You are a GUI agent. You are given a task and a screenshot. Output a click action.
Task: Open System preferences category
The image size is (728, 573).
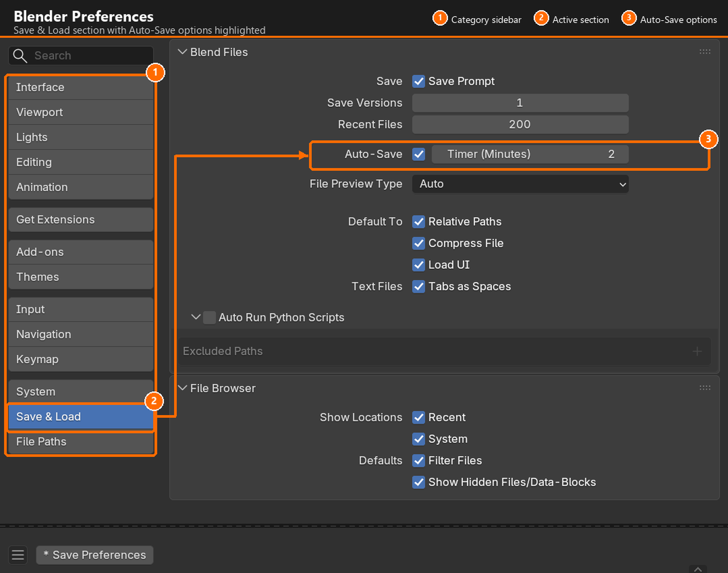81,392
